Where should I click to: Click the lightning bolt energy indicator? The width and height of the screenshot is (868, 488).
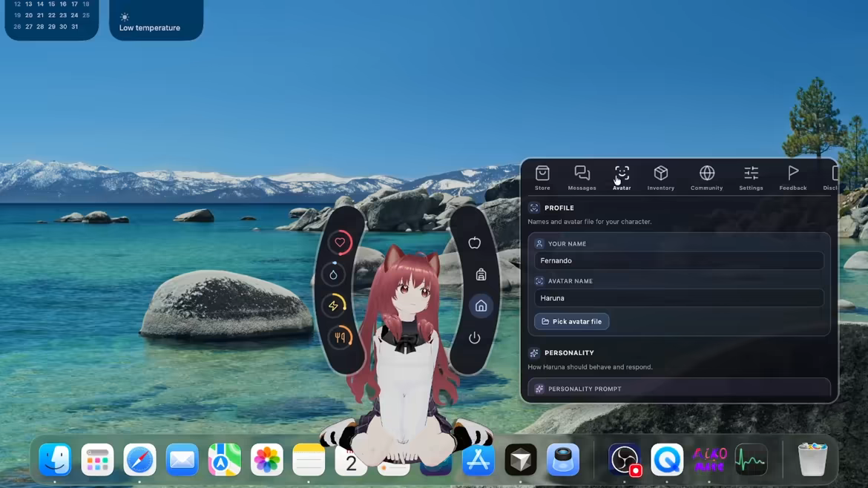333,306
